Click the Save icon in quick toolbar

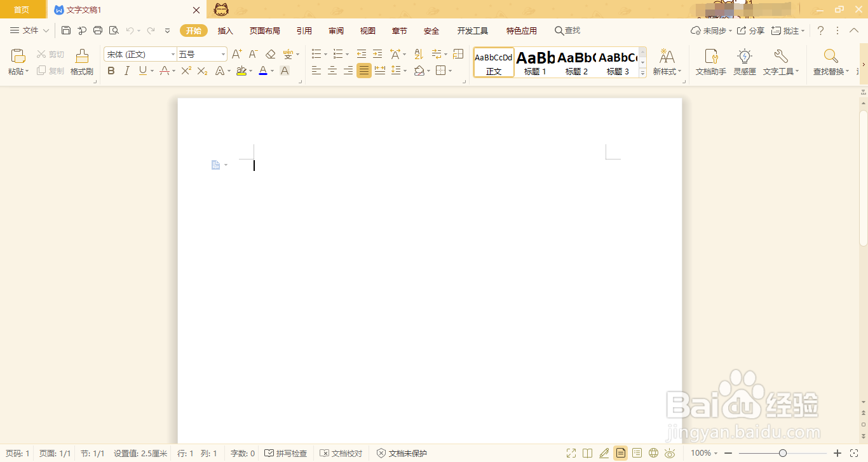[66, 31]
